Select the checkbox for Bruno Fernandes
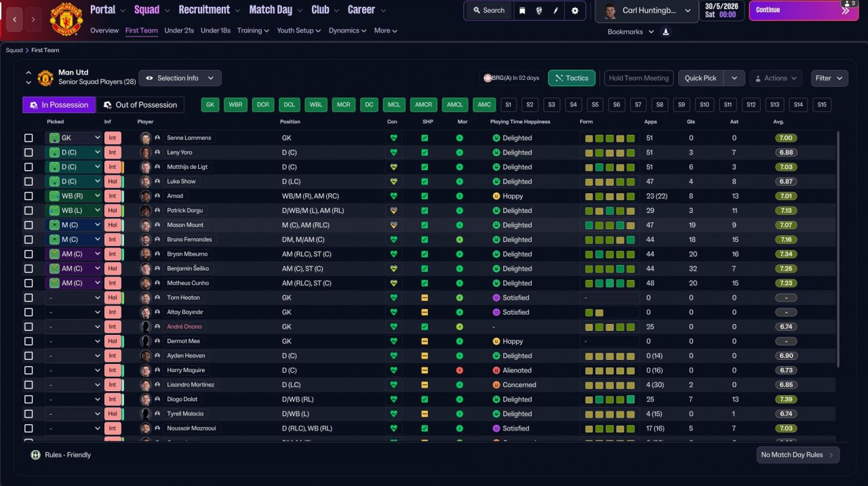 tap(28, 239)
